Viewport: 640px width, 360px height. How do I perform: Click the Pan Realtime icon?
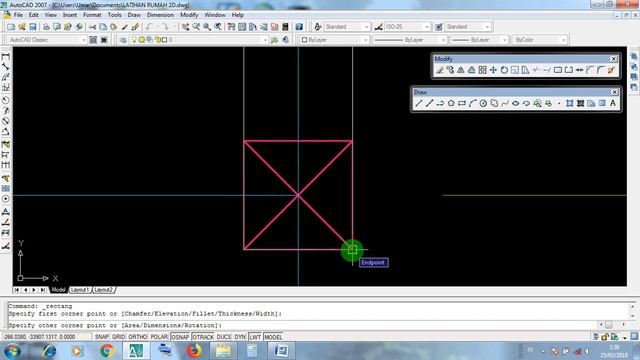186,27
